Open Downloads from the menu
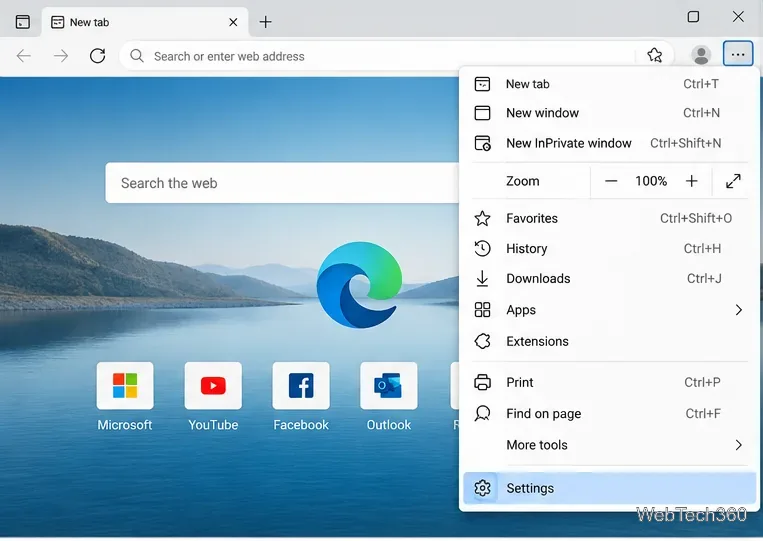Viewport: 763px width, 541px height. click(608, 279)
